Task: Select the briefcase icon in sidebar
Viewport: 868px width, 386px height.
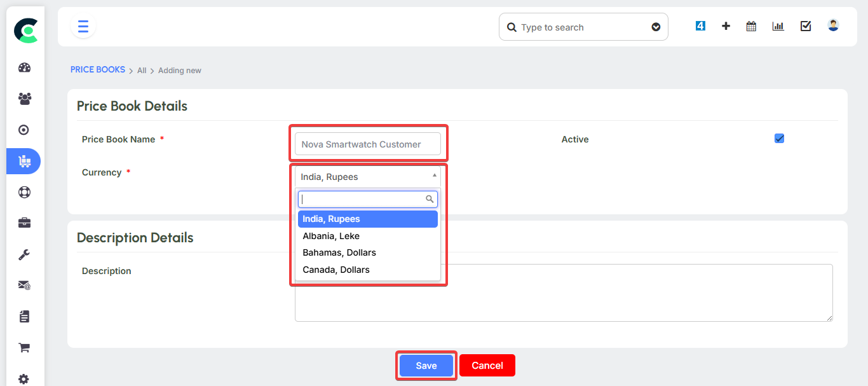Action: tap(24, 223)
